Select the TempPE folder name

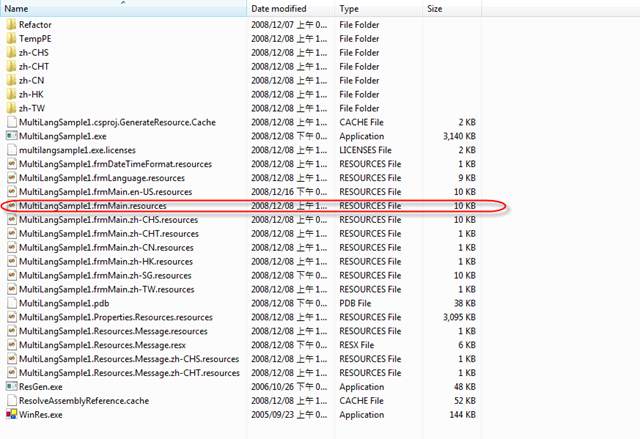[35, 39]
